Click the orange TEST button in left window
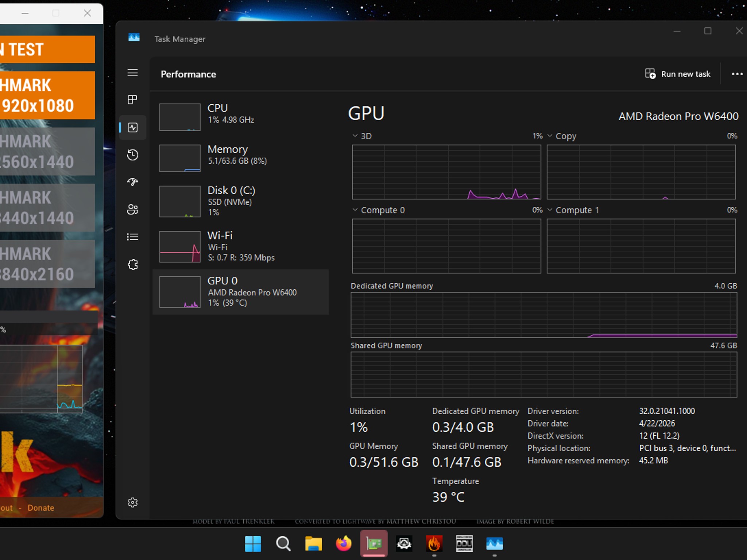747x560 pixels. [x=47, y=49]
